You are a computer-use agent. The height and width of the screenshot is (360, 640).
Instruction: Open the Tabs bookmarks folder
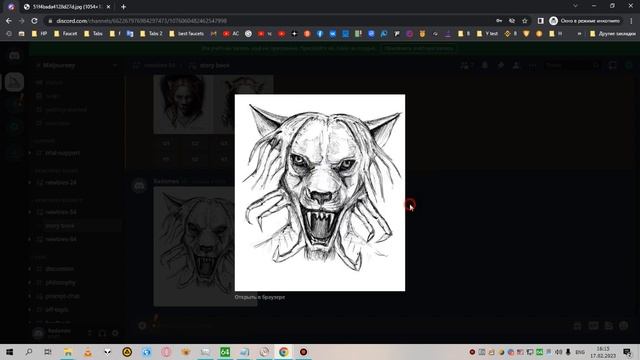pos(93,34)
